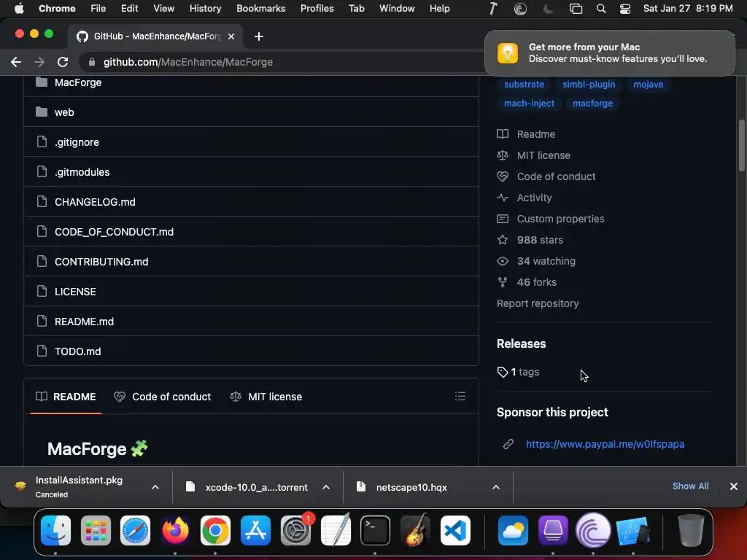Open the Chrome File menu

[98, 9]
